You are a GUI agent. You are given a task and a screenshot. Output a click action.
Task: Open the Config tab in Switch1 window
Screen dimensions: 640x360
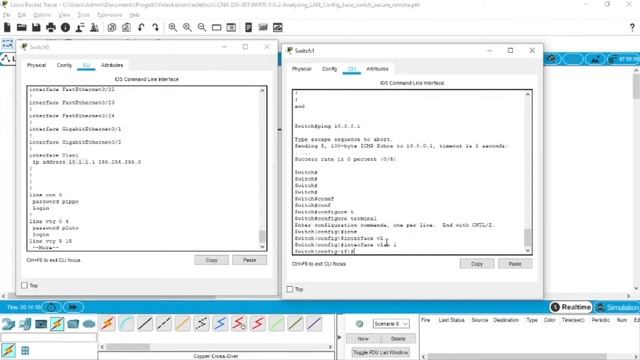329,69
